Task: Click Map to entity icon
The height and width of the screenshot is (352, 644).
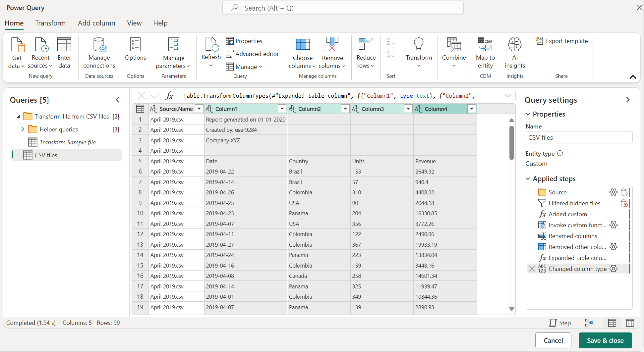Action: coord(485,44)
